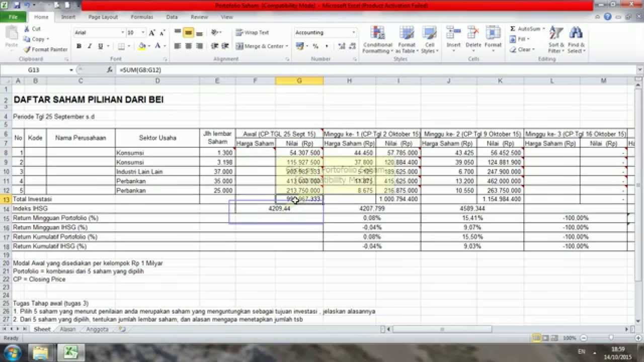Switch to Normal view in status bar
This screenshot has height=362, width=644.
[536, 338]
